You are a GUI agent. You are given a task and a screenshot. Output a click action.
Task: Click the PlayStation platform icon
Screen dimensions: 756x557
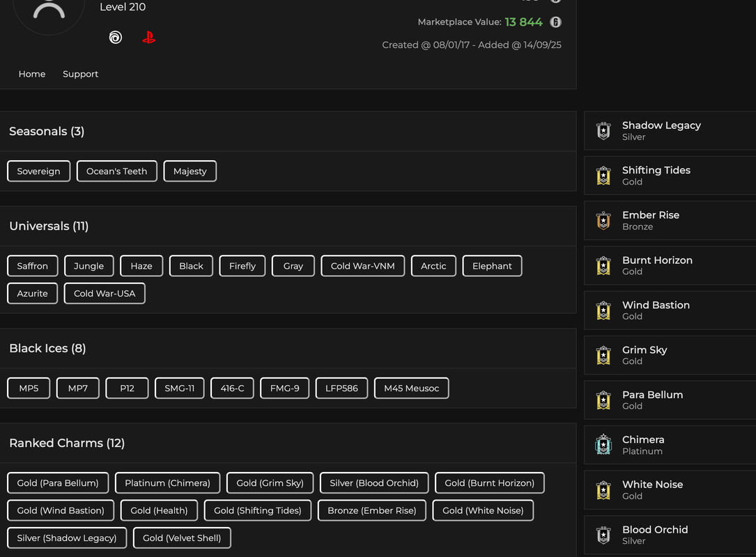(148, 37)
